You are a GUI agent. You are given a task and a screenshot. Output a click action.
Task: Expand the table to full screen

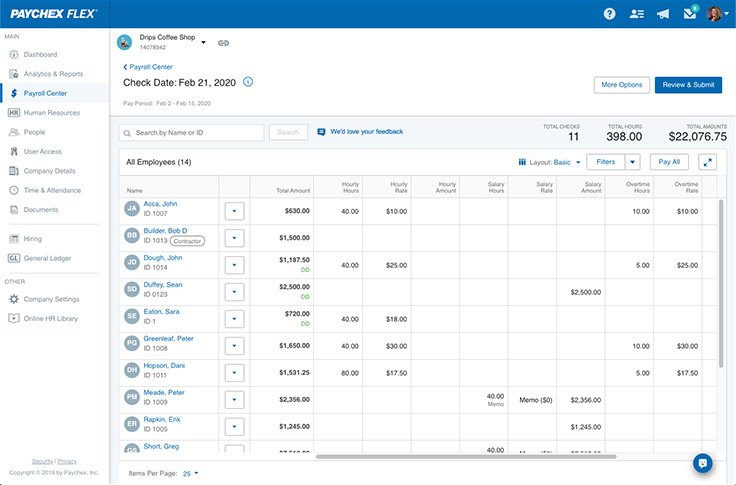tap(707, 162)
